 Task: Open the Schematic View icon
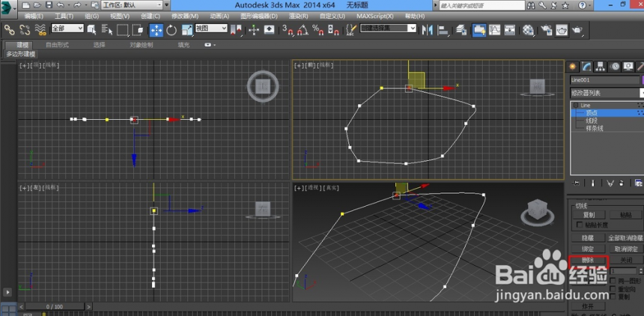click(x=510, y=30)
